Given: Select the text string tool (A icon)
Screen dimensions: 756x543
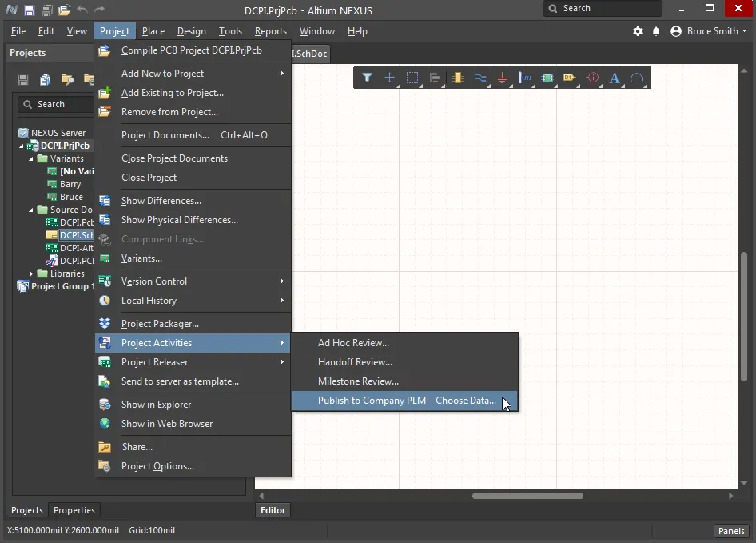Looking at the screenshot, I should (615, 78).
